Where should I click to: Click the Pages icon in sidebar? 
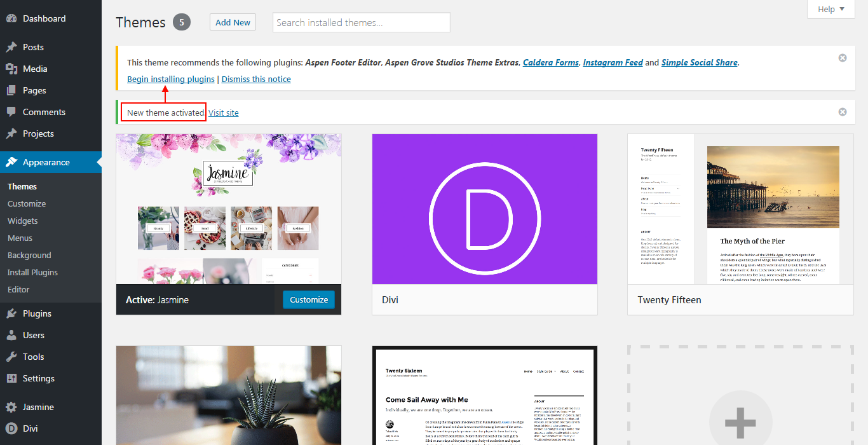(11, 90)
